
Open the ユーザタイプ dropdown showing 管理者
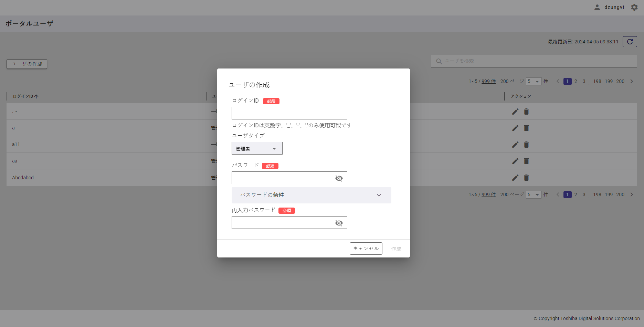click(x=257, y=148)
